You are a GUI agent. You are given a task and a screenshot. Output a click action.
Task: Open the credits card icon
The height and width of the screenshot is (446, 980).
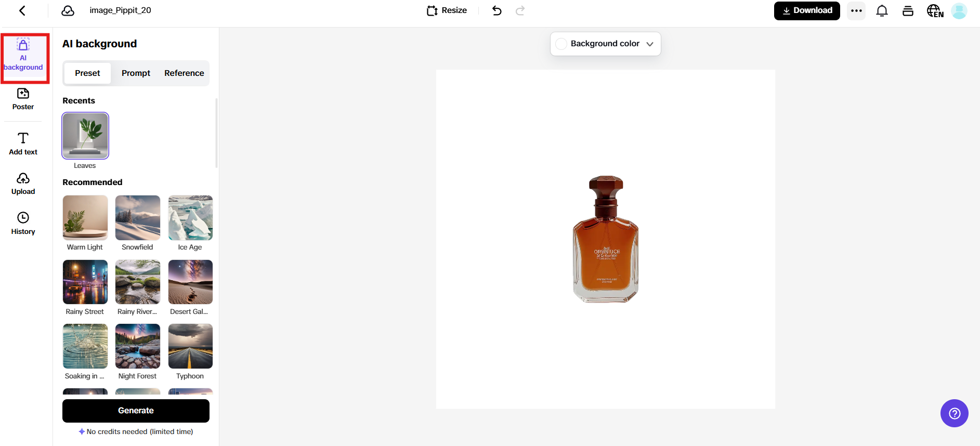pos(908,10)
